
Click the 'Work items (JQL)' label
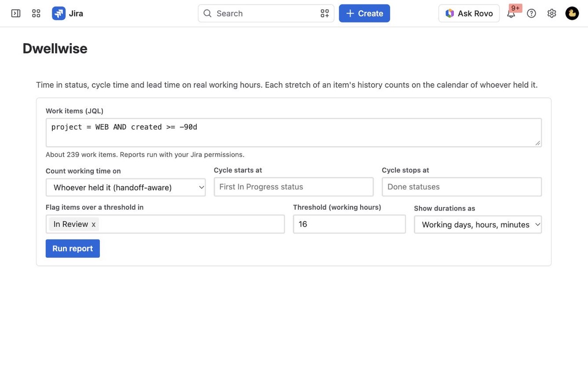(74, 111)
